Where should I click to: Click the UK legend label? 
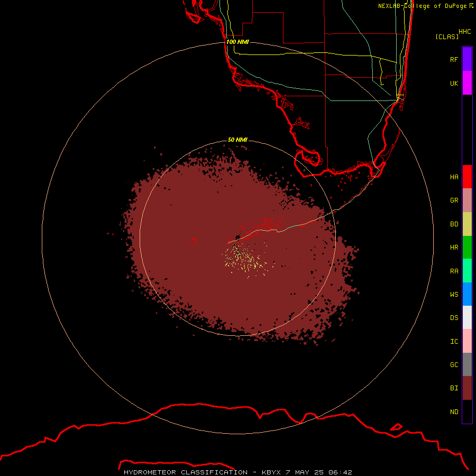454,83
